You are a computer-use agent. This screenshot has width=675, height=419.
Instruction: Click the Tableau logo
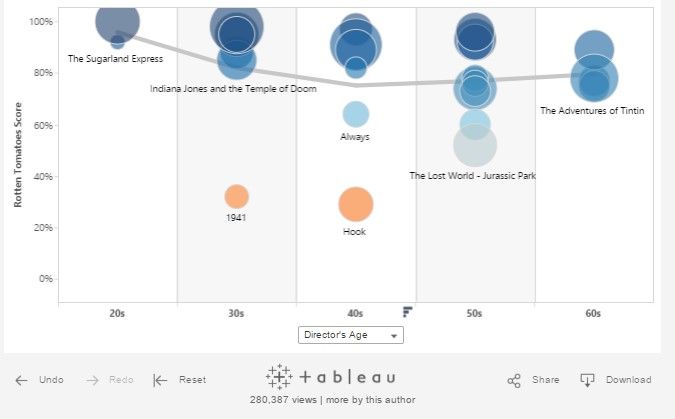[331, 377]
